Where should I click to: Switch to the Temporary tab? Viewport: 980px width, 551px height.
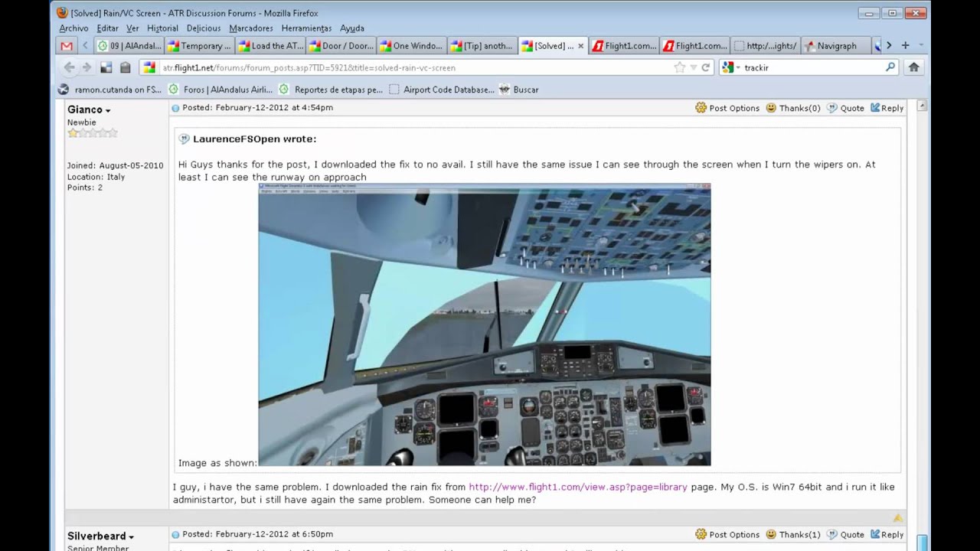(x=201, y=46)
